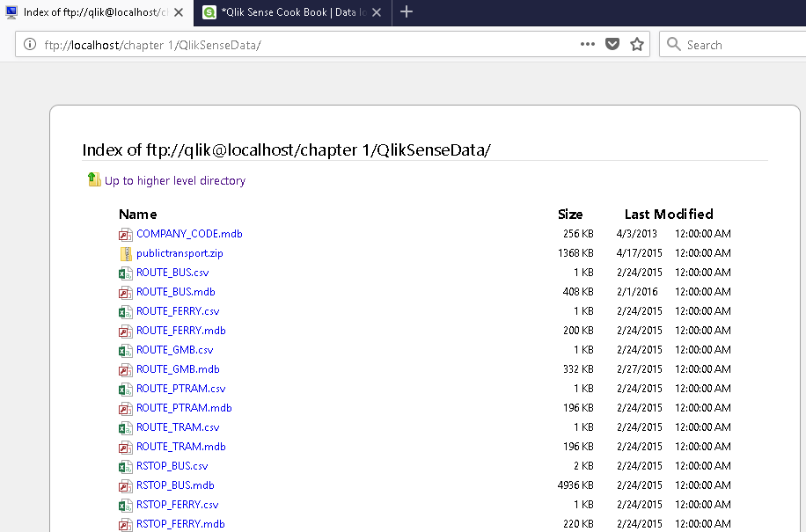
Task: Click the 408 KB size value
Action: point(578,292)
